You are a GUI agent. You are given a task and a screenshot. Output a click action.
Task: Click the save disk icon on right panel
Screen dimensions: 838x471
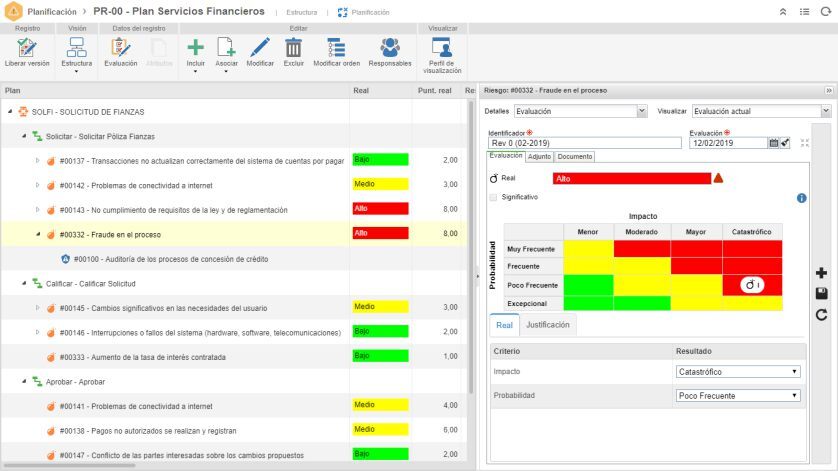[821, 293]
